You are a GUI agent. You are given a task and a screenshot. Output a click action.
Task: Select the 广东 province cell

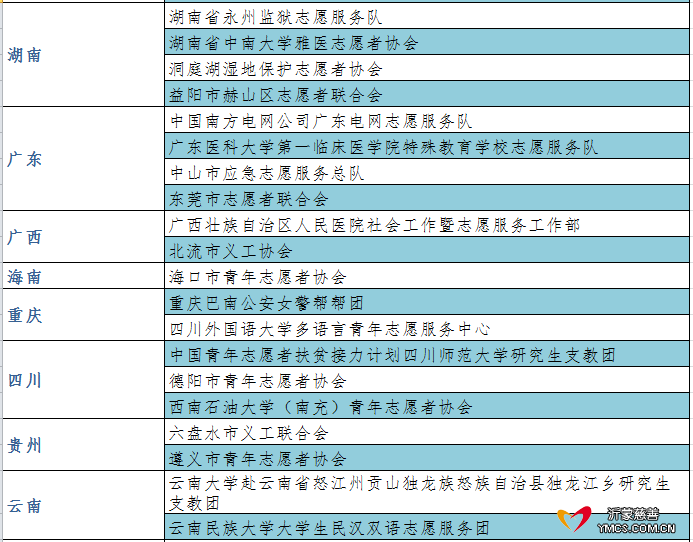(x=84, y=159)
